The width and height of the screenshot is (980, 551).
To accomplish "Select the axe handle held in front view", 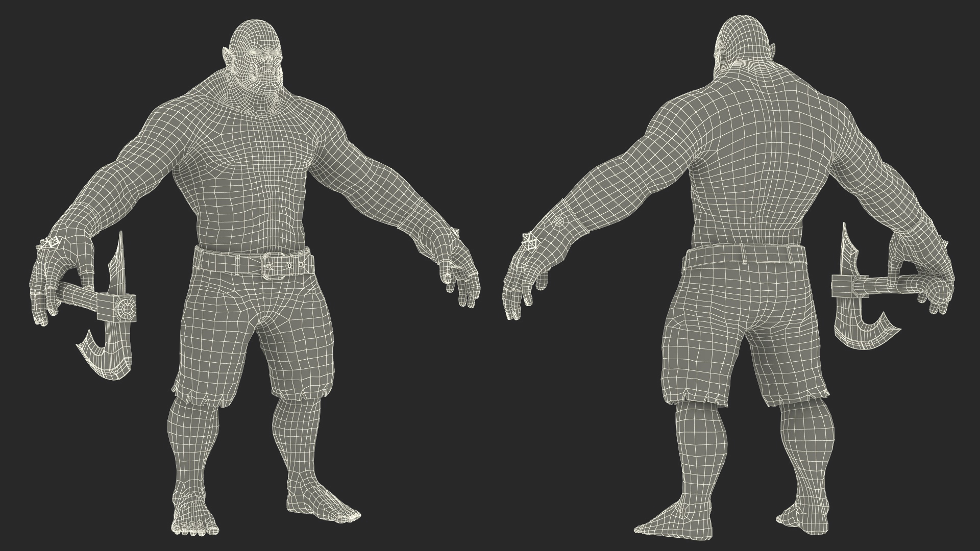I will pyautogui.click(x=77, y=296).
